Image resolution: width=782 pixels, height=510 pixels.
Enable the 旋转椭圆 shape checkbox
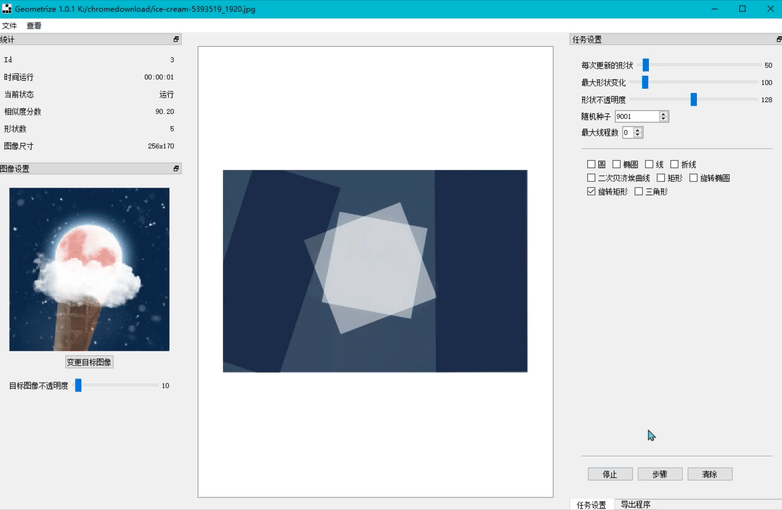click(x=693, y=177)
